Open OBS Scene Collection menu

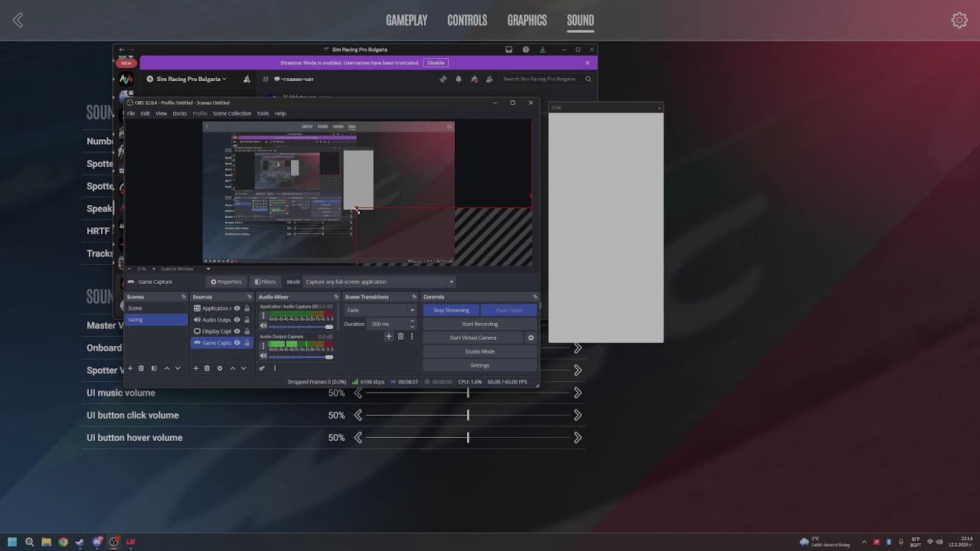(232, 113)
